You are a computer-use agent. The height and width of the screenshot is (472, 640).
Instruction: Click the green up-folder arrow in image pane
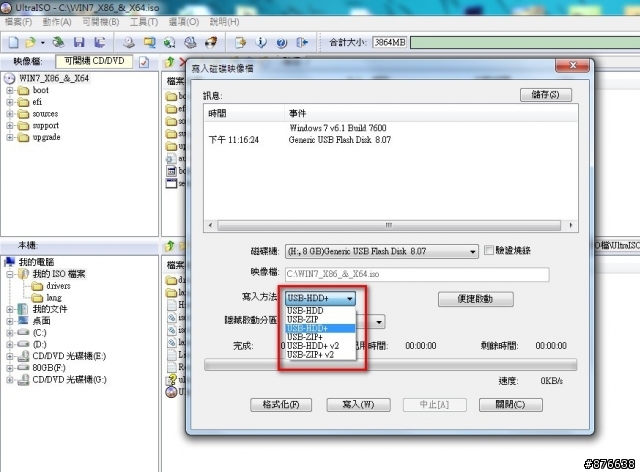(x=170, y=62)
